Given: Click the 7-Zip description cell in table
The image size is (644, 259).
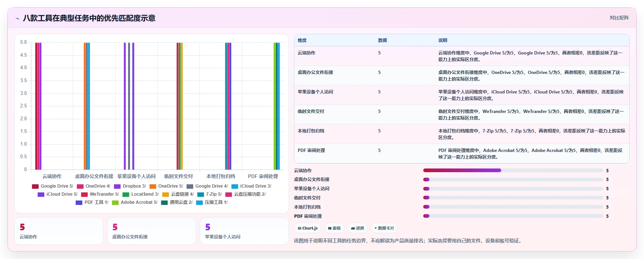Looking at the screenshot, I should coord(532,134).
